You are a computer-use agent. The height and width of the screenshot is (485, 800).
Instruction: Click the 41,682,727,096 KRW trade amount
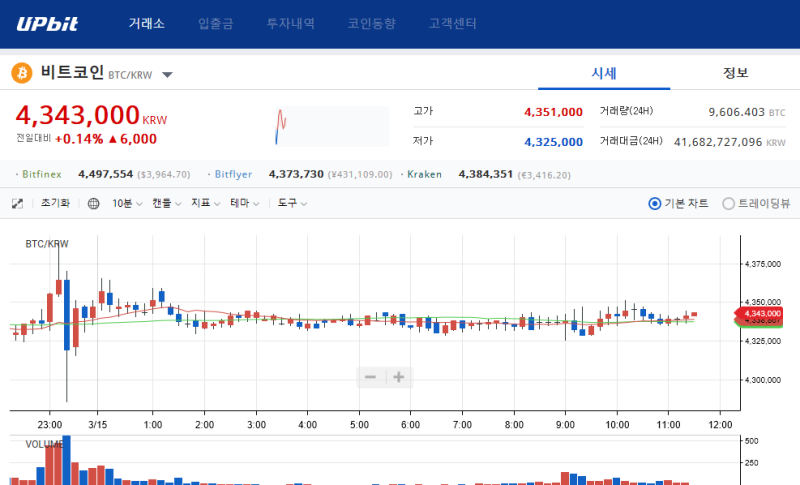730,142
